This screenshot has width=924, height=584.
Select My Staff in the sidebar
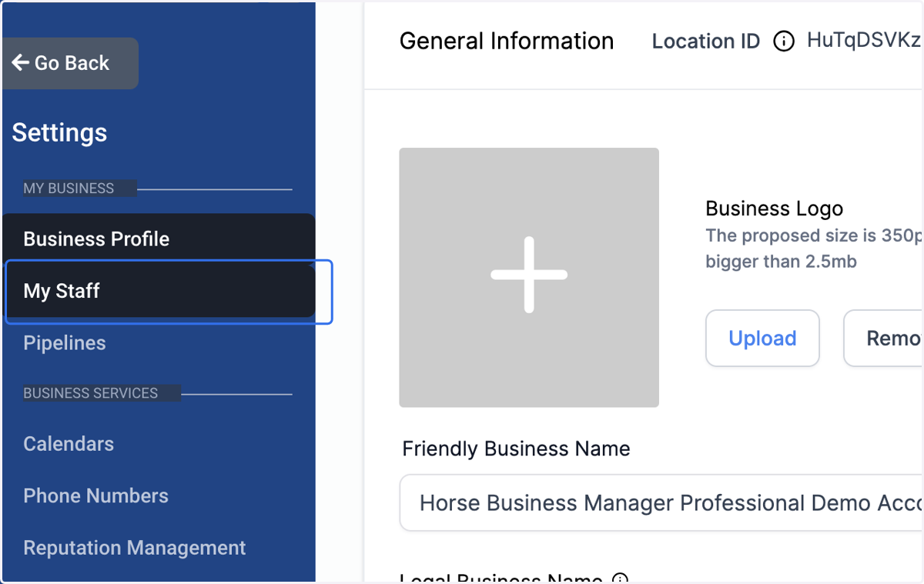(159, 291)
